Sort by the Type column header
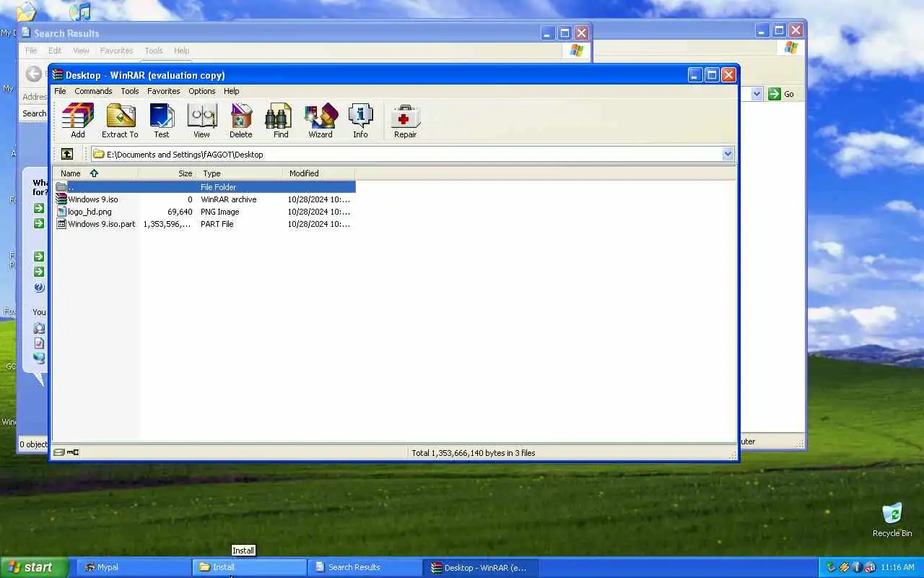 pyautogui.click(x=240, y=173)
